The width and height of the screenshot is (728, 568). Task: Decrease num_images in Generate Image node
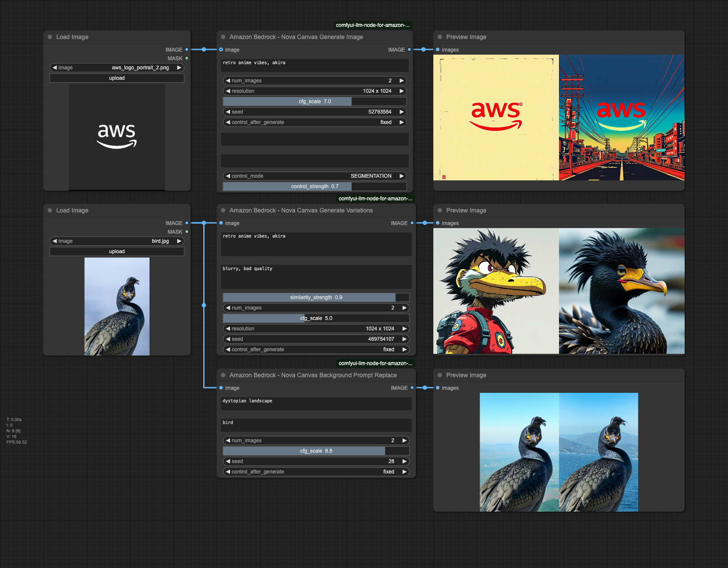point(228,81)
